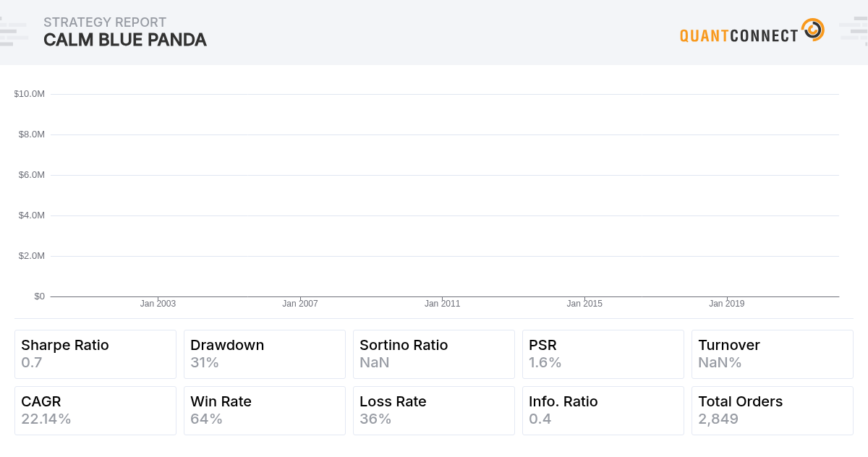Click the $4.0M y-axis label
Screen dimensions: 868x457
[32, 215]
